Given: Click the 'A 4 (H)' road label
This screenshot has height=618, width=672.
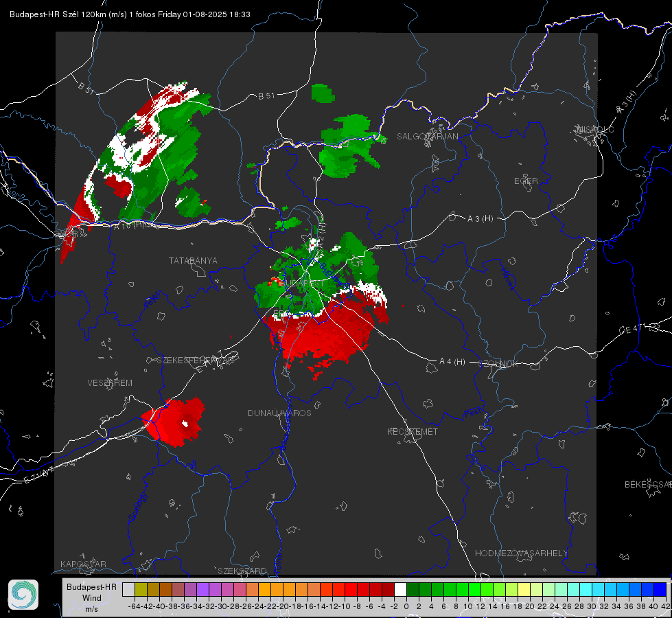Looking at the screenshot, I should (452, 362).
